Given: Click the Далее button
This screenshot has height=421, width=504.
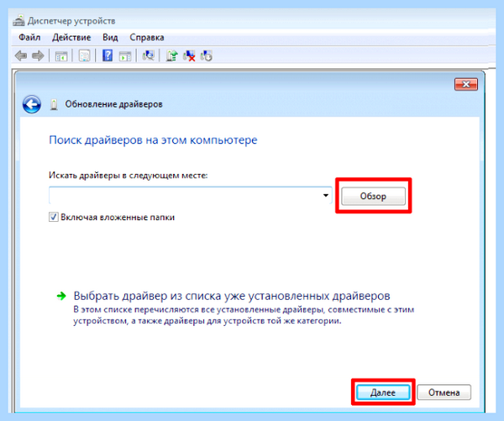Looking at the screenshot, I should (383, 392).
